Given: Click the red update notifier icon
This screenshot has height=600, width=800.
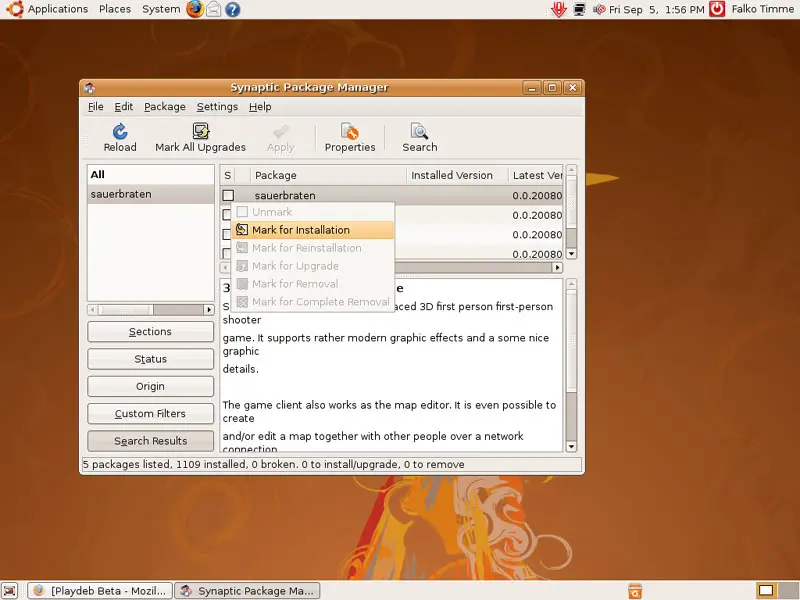Looking at the screenshot, I should [559, 9].
